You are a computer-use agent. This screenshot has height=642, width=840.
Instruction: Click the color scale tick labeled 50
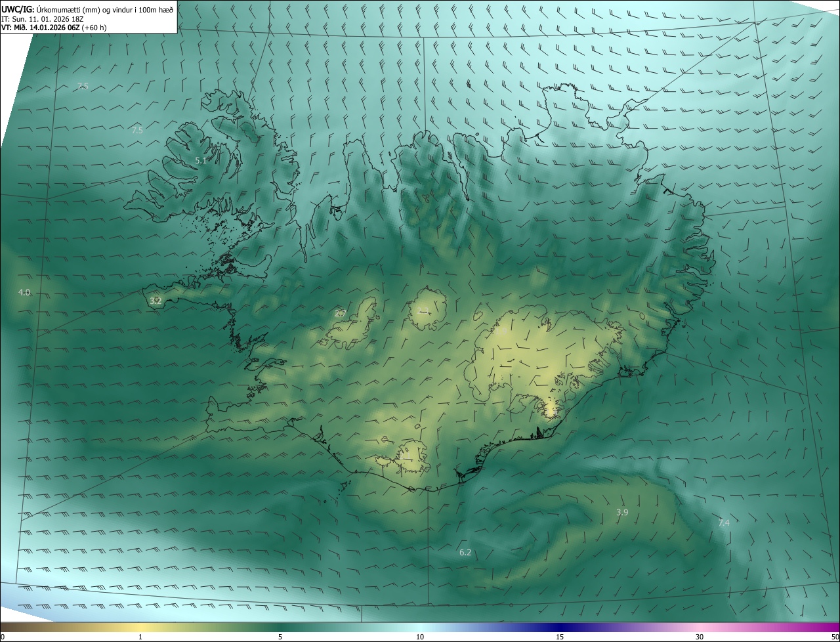[835, 637]
